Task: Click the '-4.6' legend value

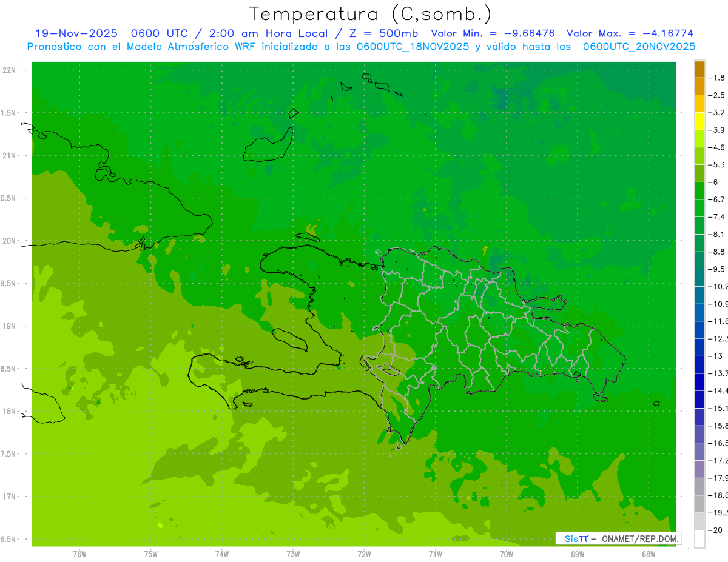Action: [716, 147]
